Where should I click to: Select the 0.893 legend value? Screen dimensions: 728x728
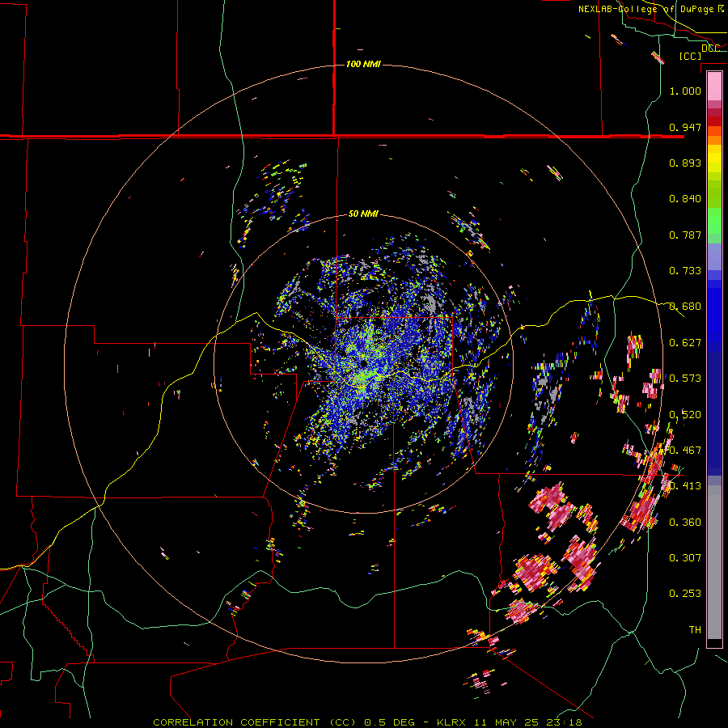click(685, 163)
